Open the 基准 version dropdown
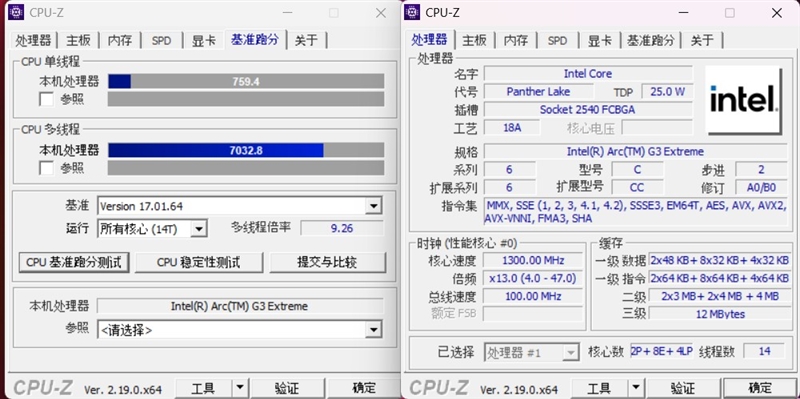Image resolution: width=800 pixels, height=399 pixels. pos(374,206)
